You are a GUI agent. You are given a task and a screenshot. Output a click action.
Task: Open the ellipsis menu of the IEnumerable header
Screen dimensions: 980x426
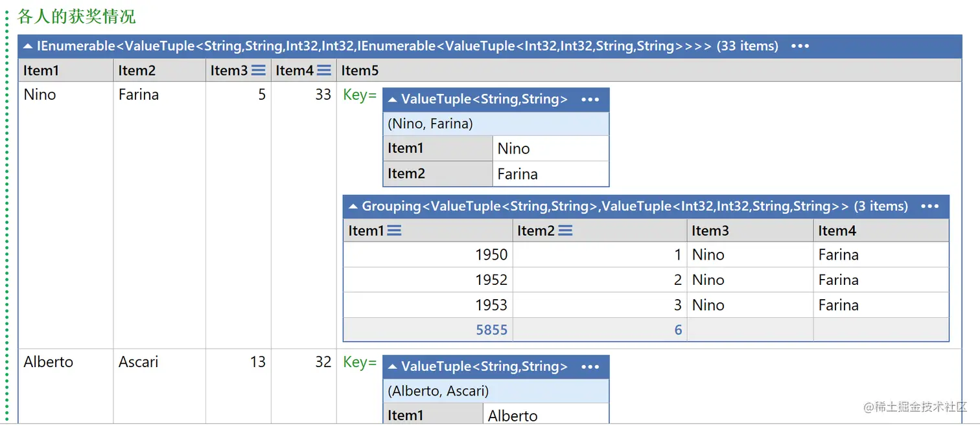(x=800, y=47)
